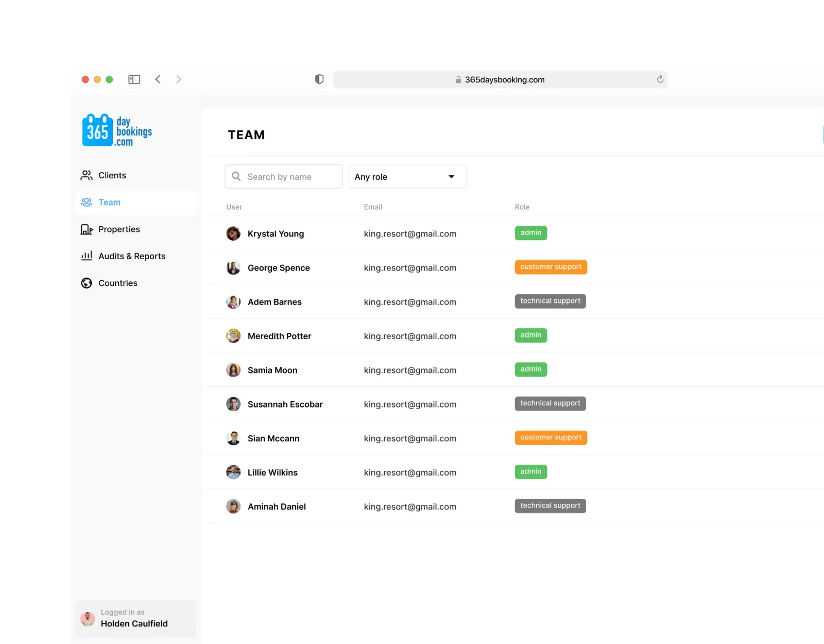Screen dimensions: 824x644
Task: Click Susannah Escobar's technical support badge
Action: click(551, 403)
